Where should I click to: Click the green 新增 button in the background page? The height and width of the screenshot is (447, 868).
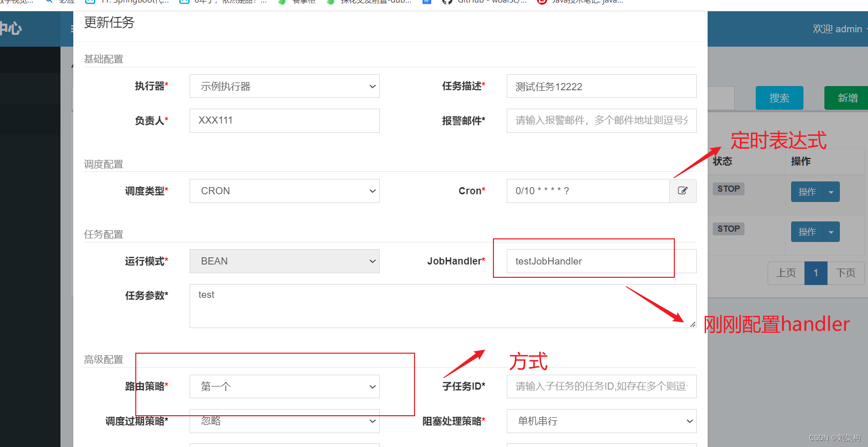(846, 98)
